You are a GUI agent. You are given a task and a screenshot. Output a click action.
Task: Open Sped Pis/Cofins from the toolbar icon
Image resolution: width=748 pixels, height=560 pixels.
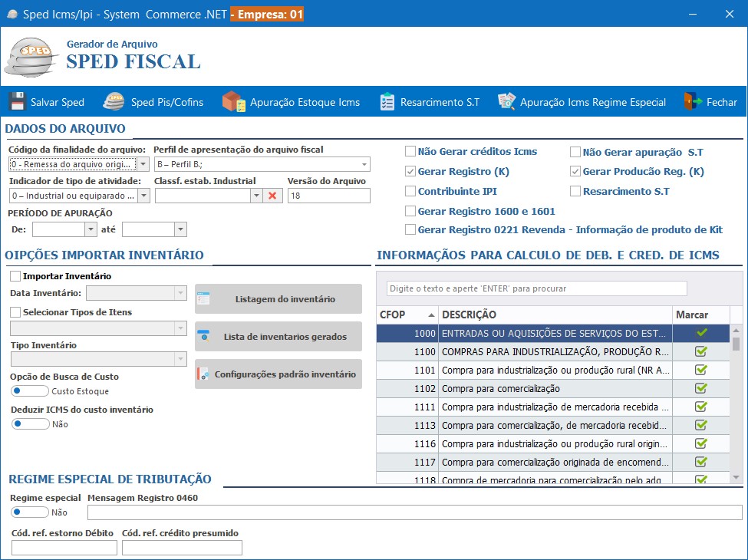pyautogui.click(x=113, y=100)
